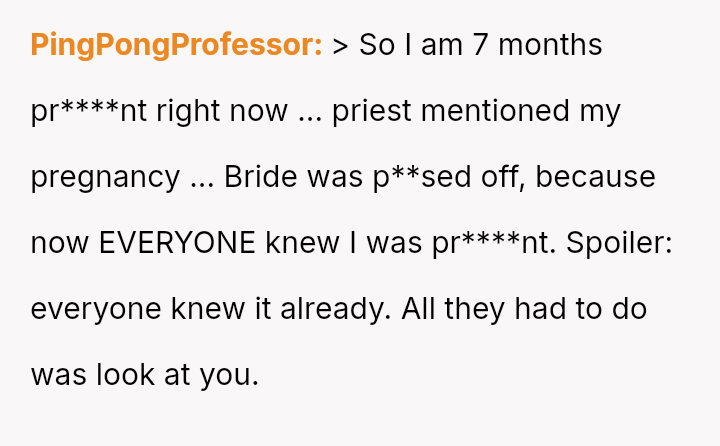Click the quote marker after the username
Viewport: 720px width, 446px height.
point(339,46)
